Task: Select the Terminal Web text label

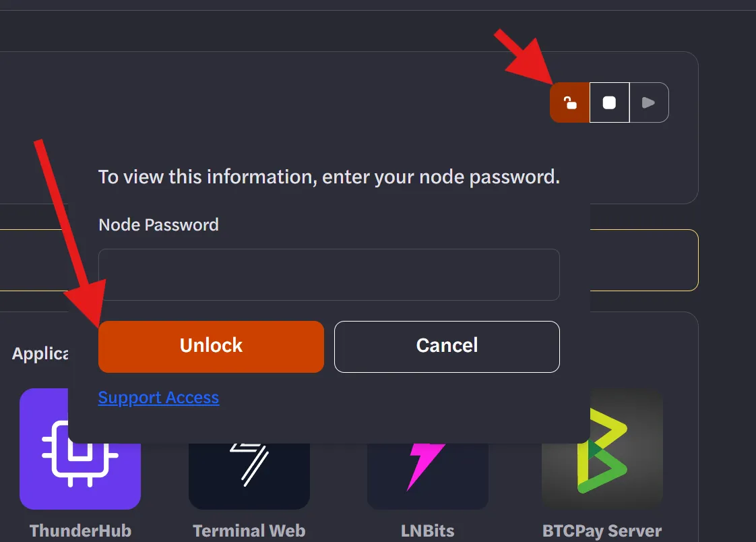Action: click(249, 531)
